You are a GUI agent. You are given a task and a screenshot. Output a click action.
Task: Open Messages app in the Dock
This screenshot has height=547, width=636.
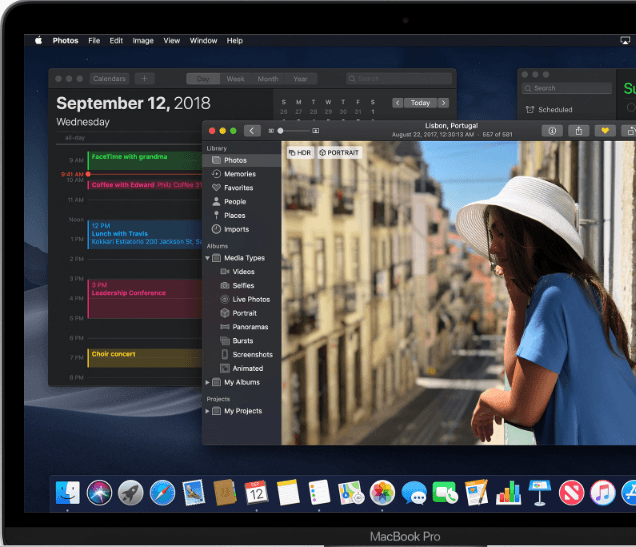pyautogui.click(x=414, y=492)
